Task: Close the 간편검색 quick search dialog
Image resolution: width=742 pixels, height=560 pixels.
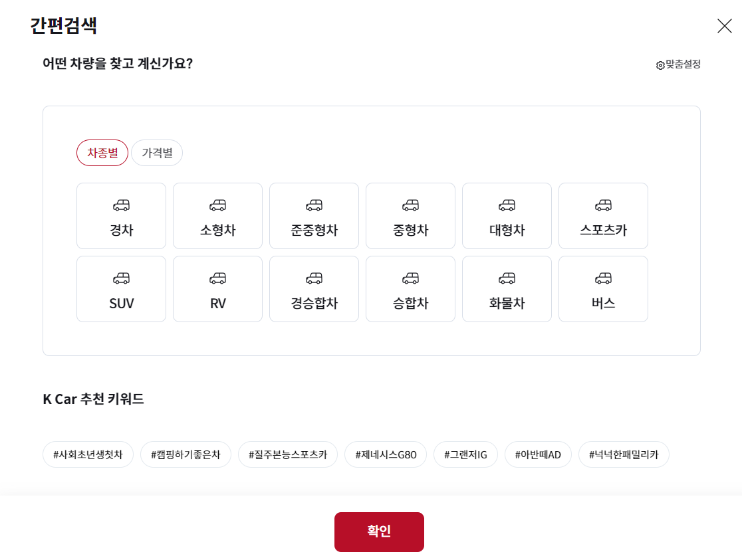Action: coord(724,26)
